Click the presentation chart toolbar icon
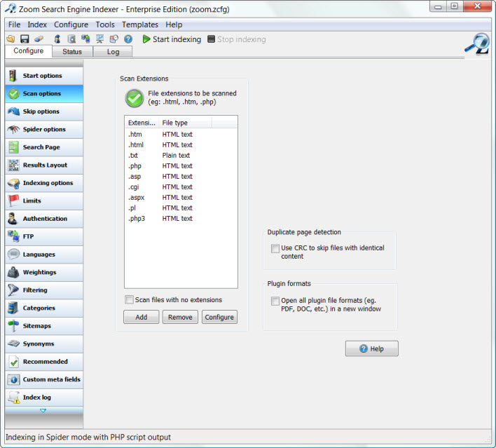496x448 pixels. (x=100, y=39)
